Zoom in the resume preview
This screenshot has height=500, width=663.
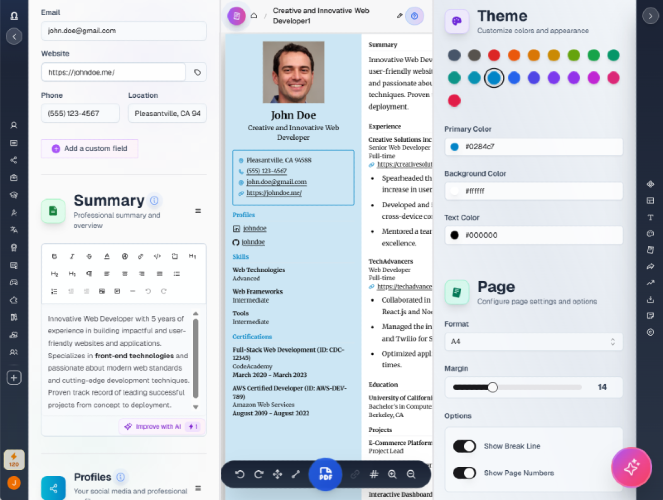coord(392,474)
